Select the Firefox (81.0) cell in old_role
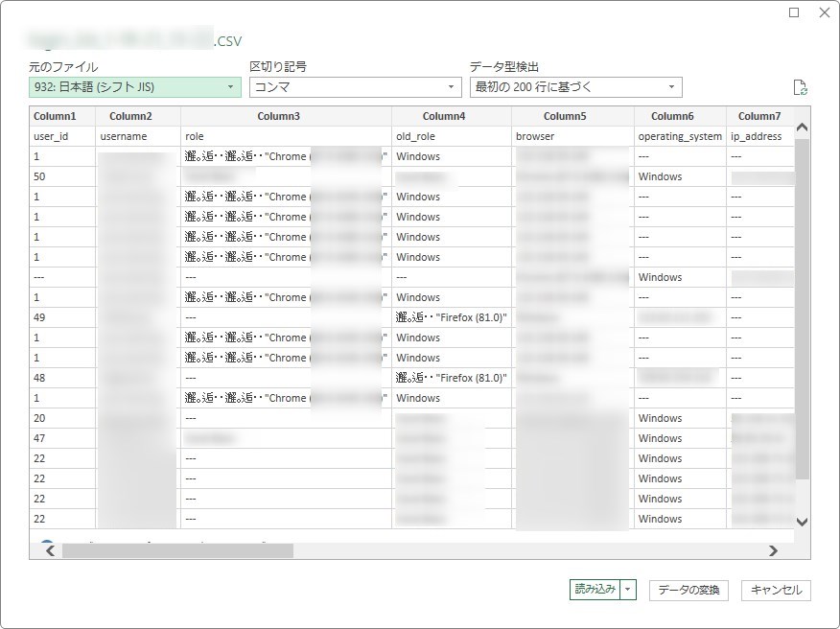The height and width of the screenshot is (629, 840). (x=452, y=317)
